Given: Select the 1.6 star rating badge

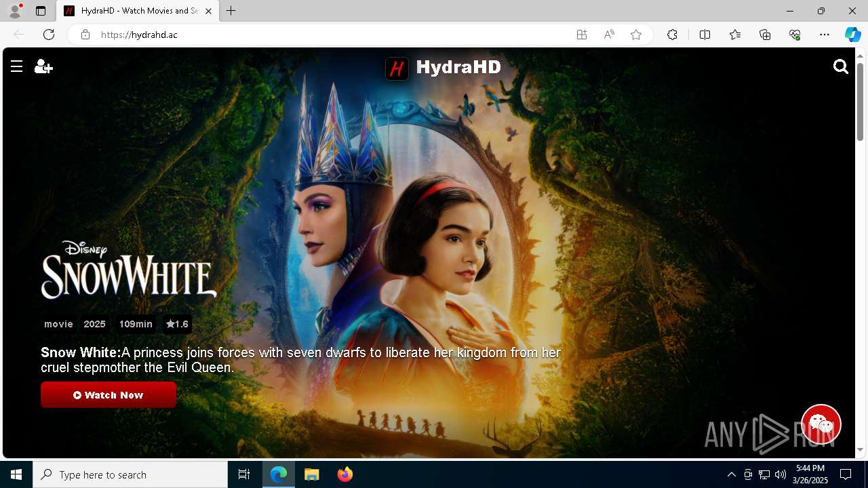Looking at the screenshot, I should pyautogui.click(x=177, y=324).
